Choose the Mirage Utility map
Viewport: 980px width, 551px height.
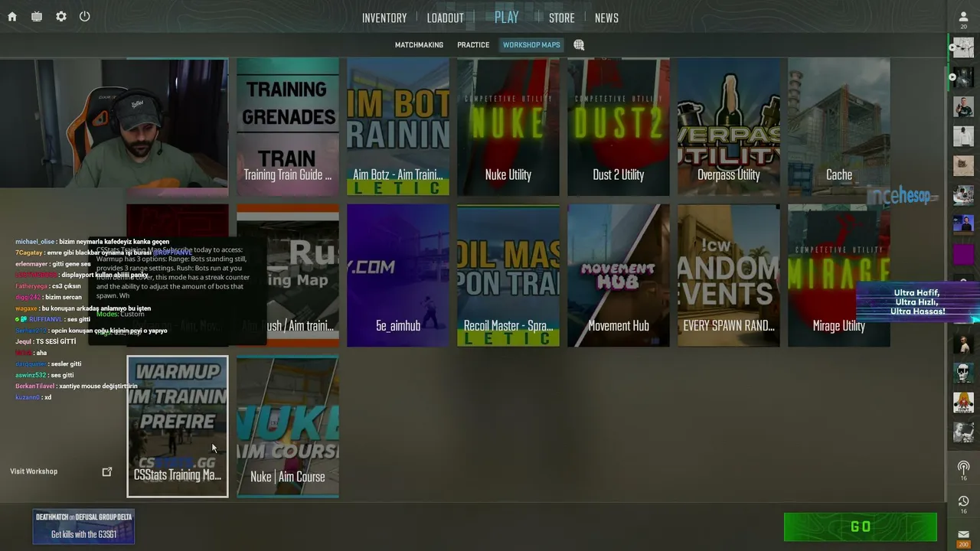(x=839, y=275)
